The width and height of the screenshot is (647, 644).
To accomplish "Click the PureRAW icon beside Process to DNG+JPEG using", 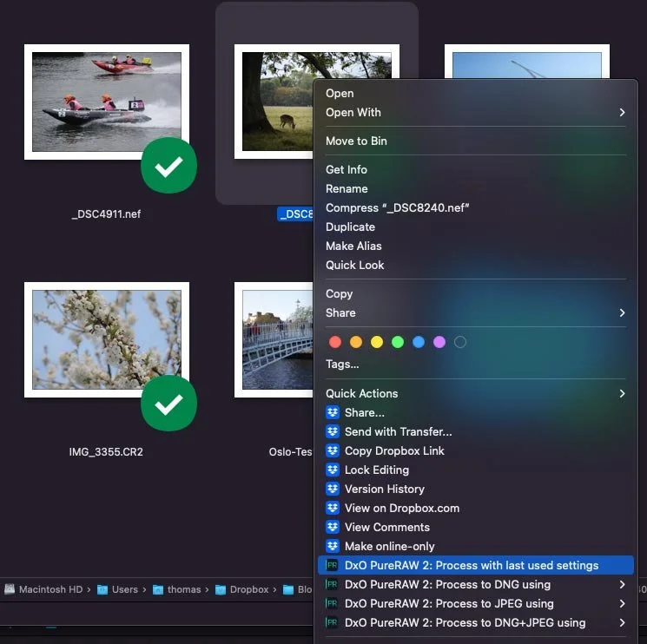I will point(332,622).
